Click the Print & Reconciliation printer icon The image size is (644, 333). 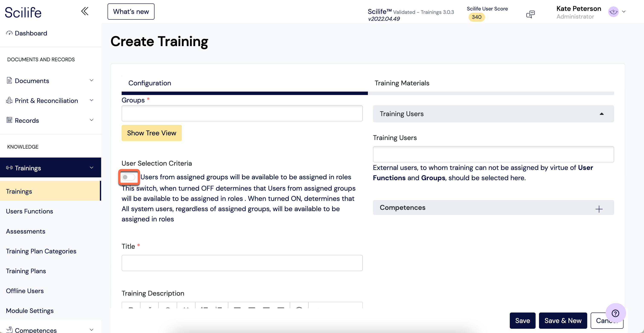tap(9, 101)
